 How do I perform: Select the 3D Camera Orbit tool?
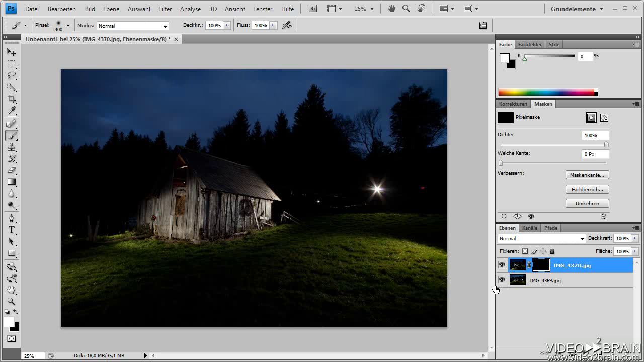click(11, 278)
